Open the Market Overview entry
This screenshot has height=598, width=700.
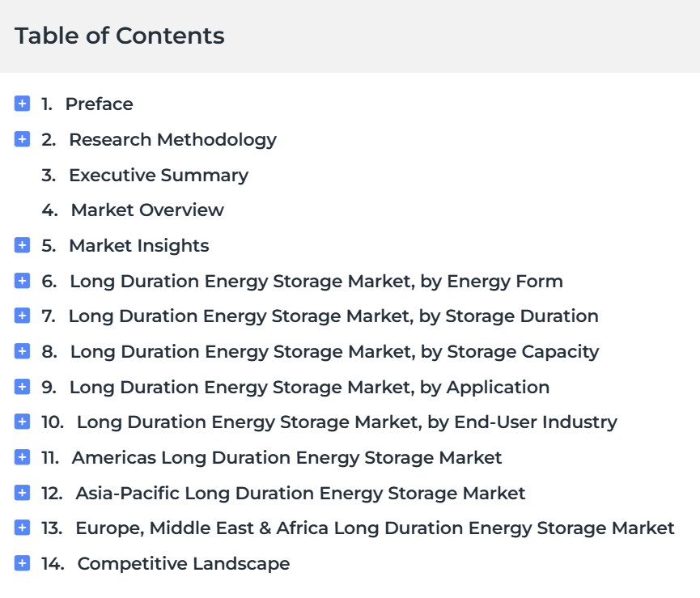point(146,210)
